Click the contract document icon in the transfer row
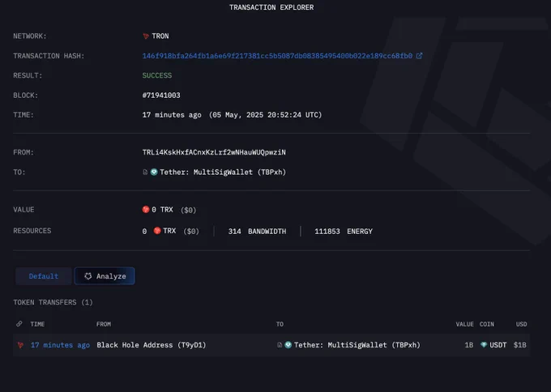551x392 pixels. (x=280, y=345)
